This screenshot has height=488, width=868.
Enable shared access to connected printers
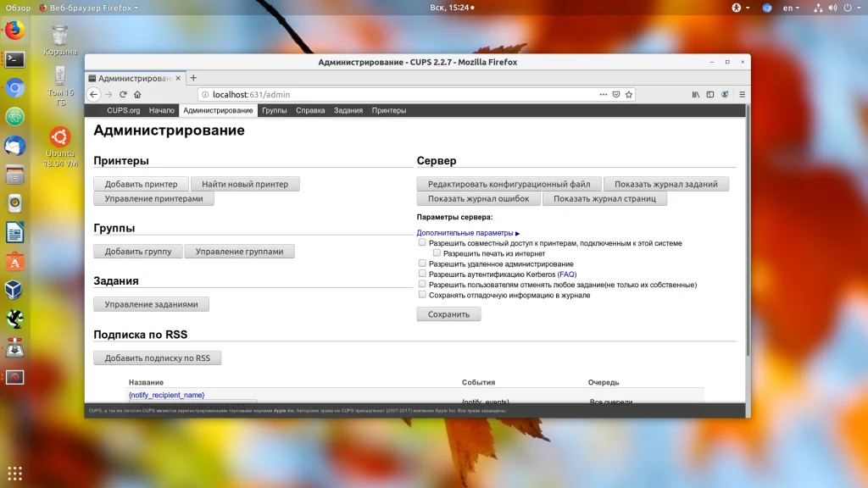pos(422,242)
